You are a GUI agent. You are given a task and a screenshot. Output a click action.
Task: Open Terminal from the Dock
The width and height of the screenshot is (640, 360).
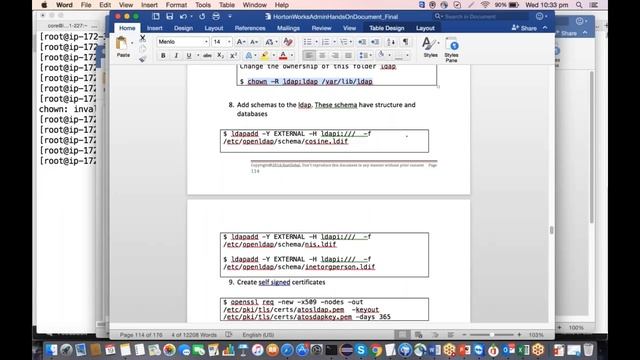[x=331, y=350]
